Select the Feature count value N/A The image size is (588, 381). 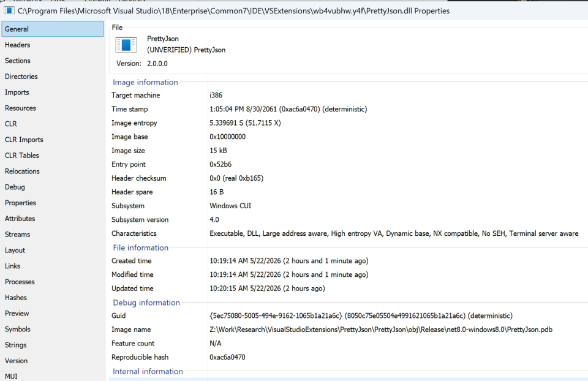(215, 344)
